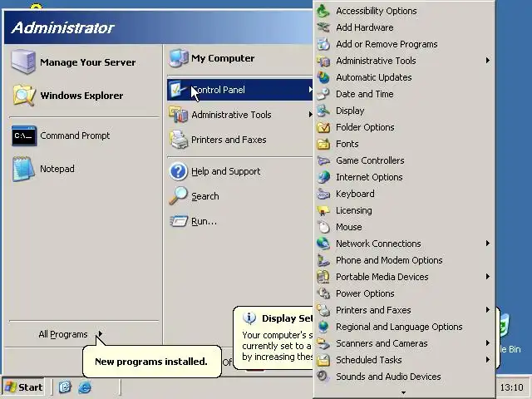Viewport: 532px width, 399px height.
Task: Click the My Computer label
Action: pos(223,58)
